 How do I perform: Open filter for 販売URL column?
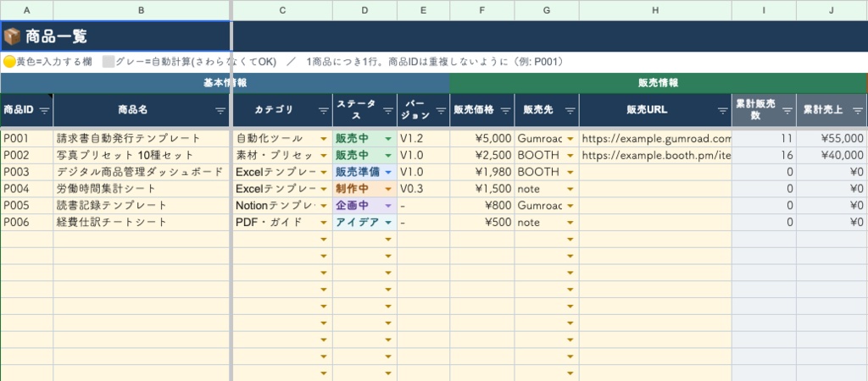pyautogui.click(x=722, y=110)
